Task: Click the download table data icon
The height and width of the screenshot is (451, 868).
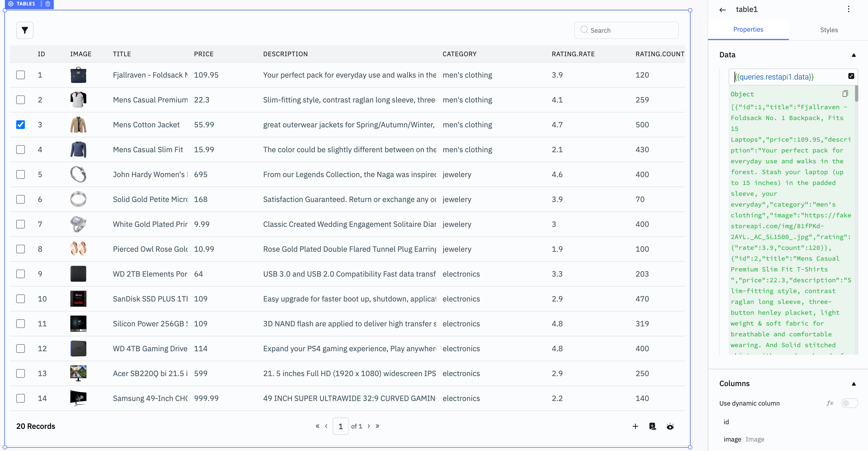Action: click(652, 426)
